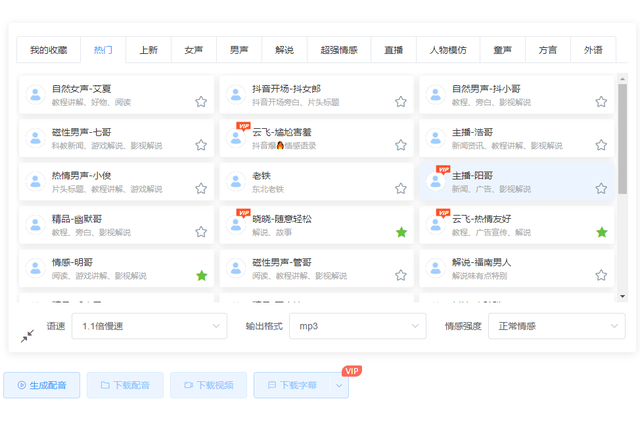Click avatar icon of 自然女声-艾夏
Image resolution: width=640 pixels, height=445 pixels.
tap(36, 95)
